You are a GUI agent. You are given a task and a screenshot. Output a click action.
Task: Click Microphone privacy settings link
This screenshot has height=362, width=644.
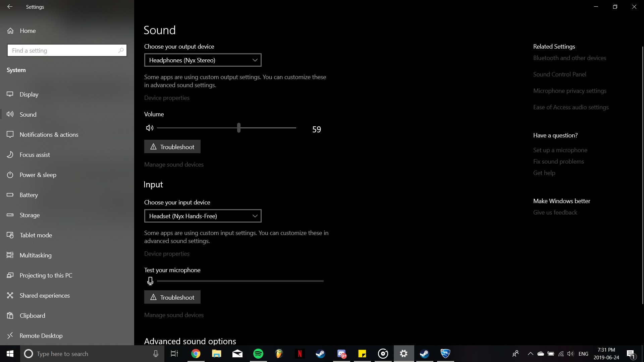569,90
